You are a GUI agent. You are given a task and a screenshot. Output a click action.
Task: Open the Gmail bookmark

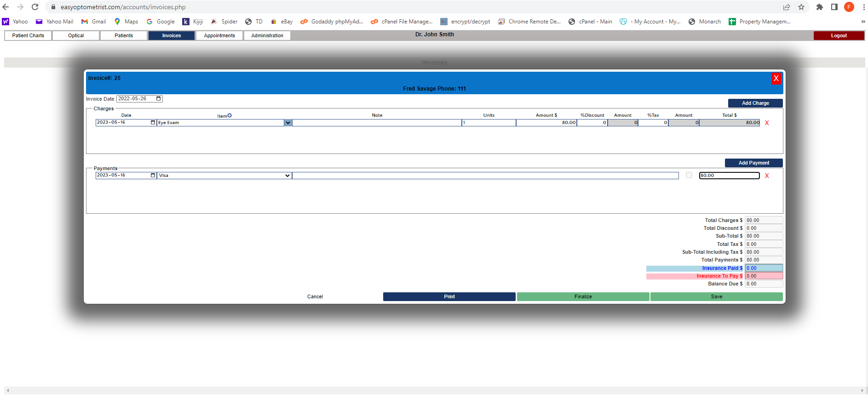coord(94,22)
